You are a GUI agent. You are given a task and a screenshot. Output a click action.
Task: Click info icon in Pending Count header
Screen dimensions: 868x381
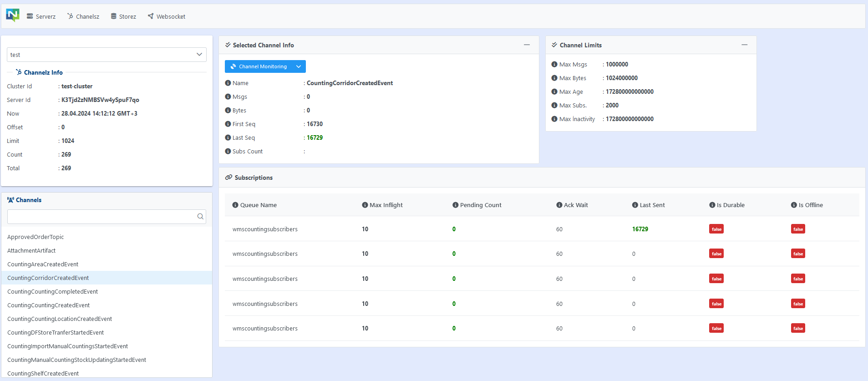[455, 205]
